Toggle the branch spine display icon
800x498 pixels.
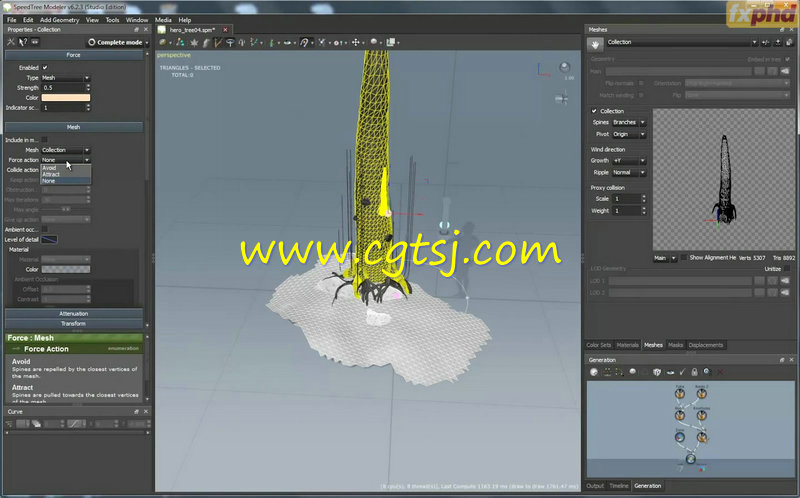[x=218, y=43]
